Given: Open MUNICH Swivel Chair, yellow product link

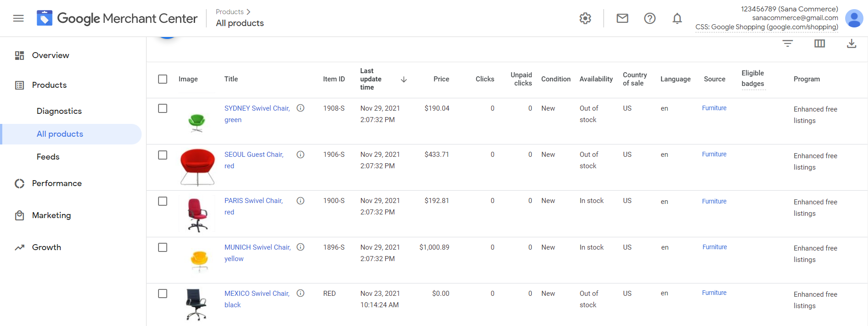Looking at the screenshot, I should point(258,253).
